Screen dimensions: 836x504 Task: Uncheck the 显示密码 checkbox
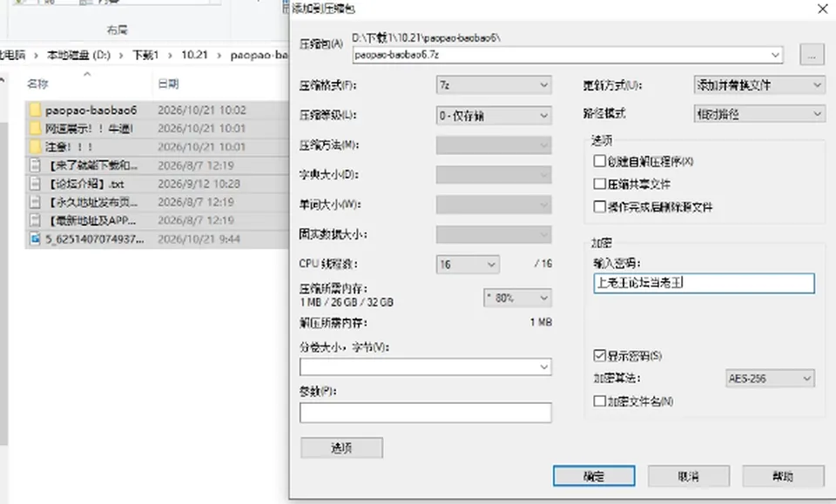[x=600, y=355]
